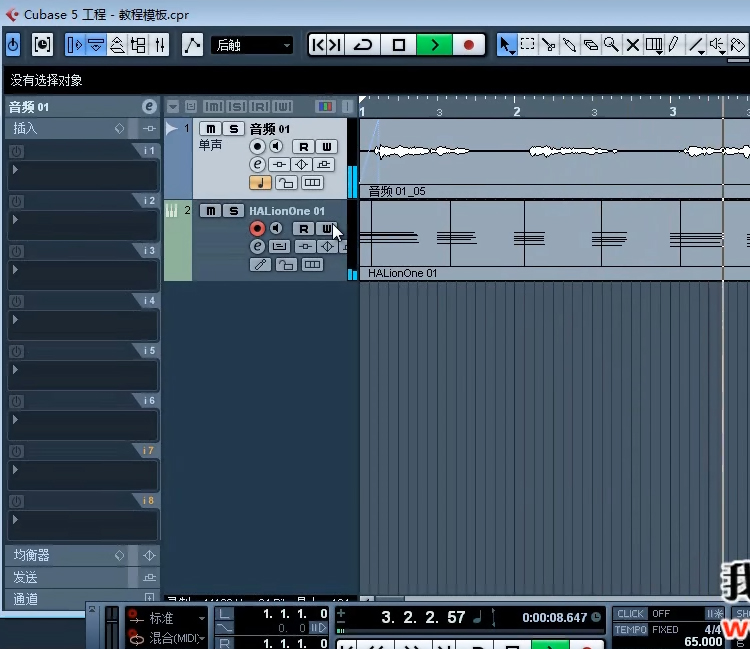Select the Time Warp tool
The height and width of the screenshot is (649, 750).
point(653,45)
